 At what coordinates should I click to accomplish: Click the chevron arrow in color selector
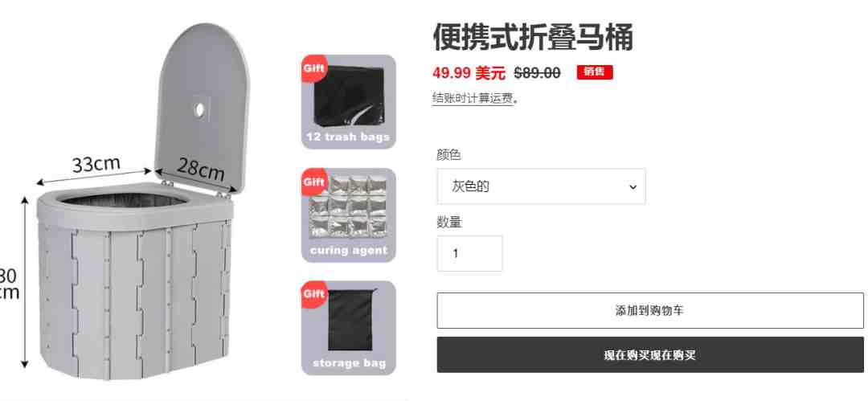[x=633, y=187]
